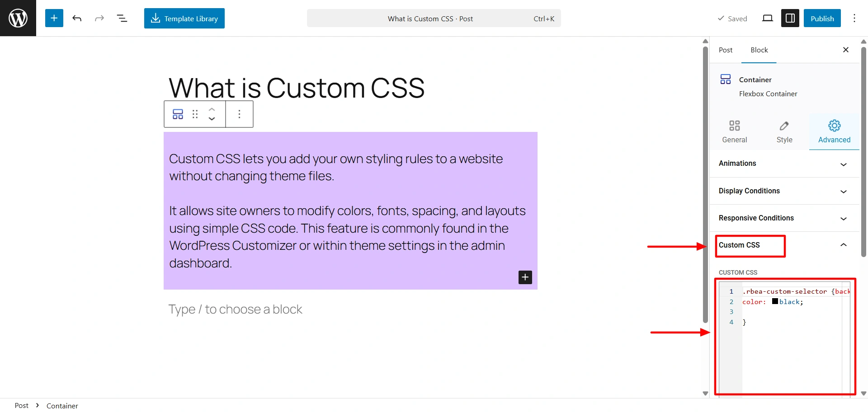Click the up arrow of sidebar scrollbar
The width and height of the screenshot is (868, 412).
tap(863, 41)
